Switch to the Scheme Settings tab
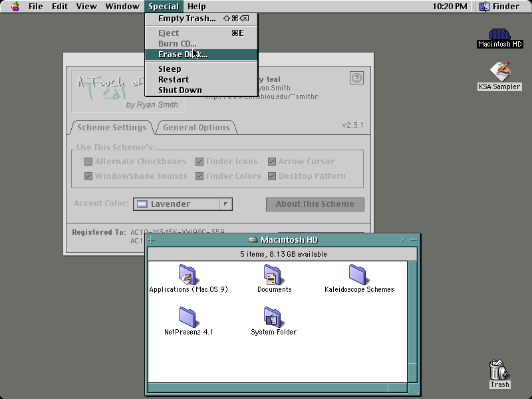 click(112, 128)
